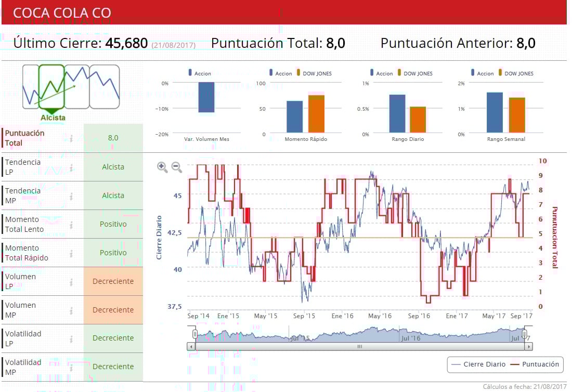
Task: Click Positivo value in Momento Total Rápido row
Action: (113, 253)
